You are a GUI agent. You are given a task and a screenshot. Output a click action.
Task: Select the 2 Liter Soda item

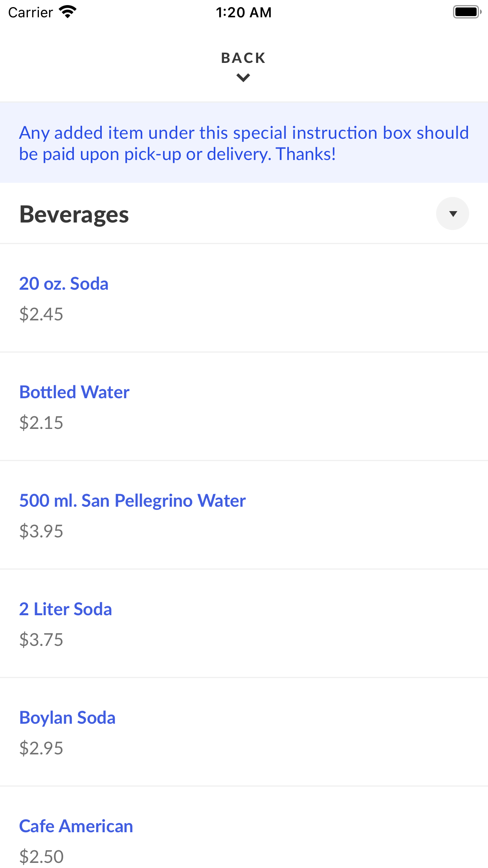(x=66, y=609)
